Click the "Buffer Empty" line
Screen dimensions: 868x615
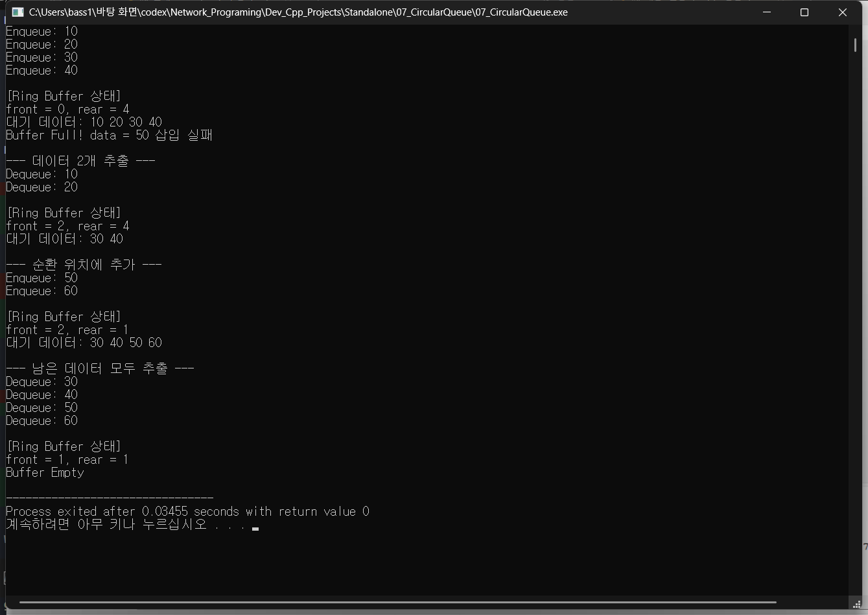coord(45,473)
